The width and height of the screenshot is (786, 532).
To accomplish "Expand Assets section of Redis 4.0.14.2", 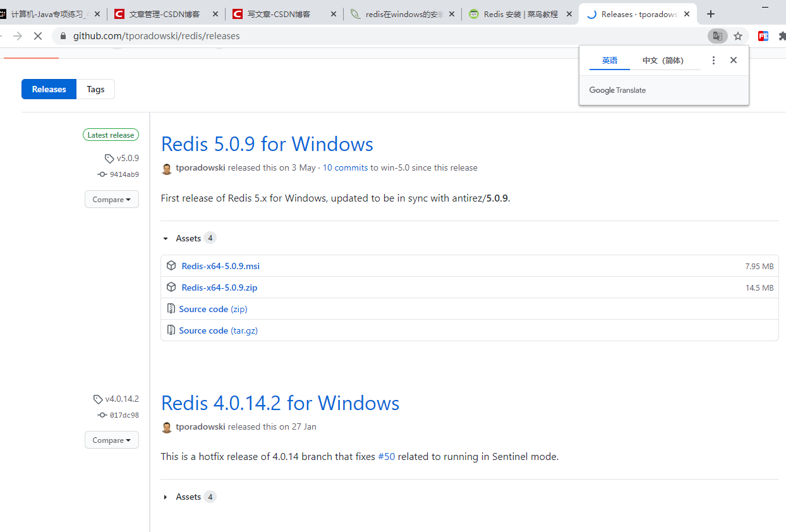I will pyautogui.click(x=189, y=497).
